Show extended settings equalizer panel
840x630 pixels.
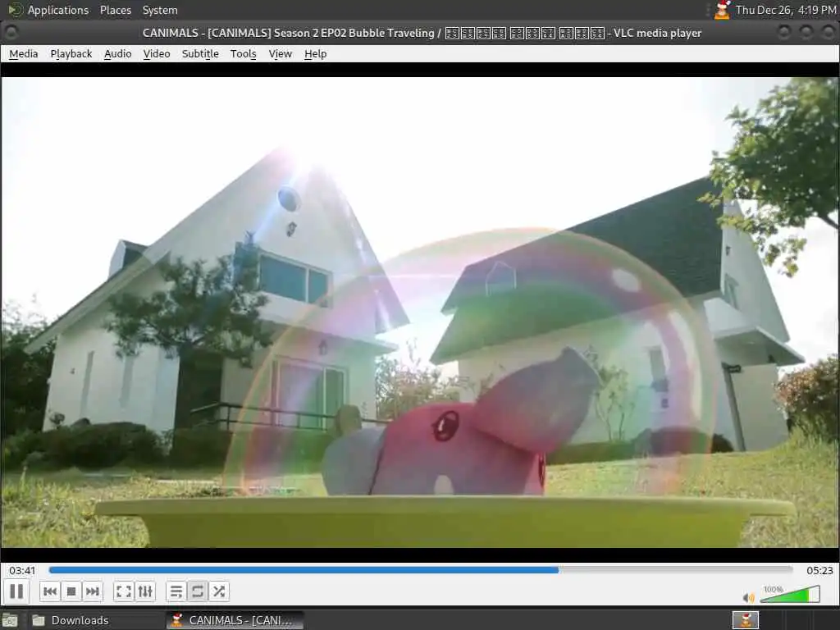tap(145, 591)
